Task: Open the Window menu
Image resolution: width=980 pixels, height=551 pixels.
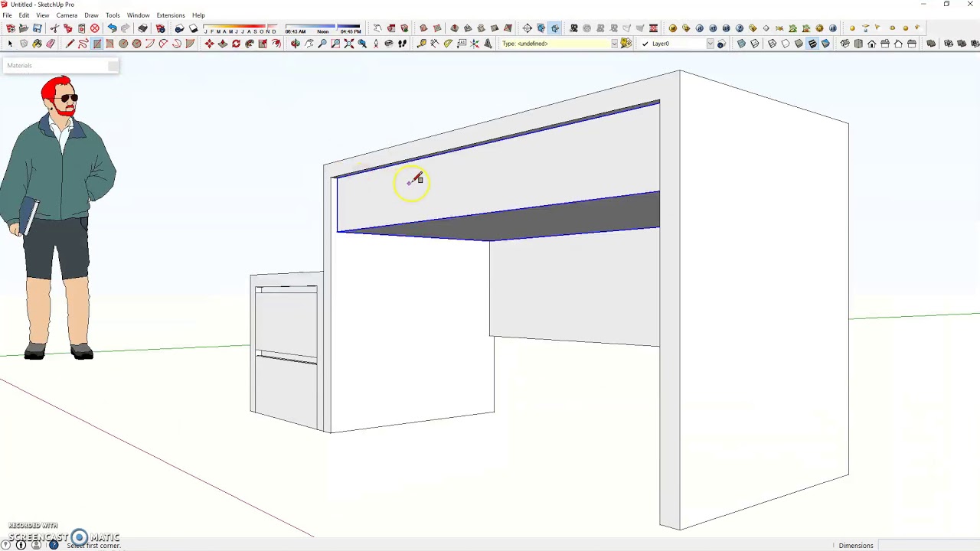Action: pos(138,15)
